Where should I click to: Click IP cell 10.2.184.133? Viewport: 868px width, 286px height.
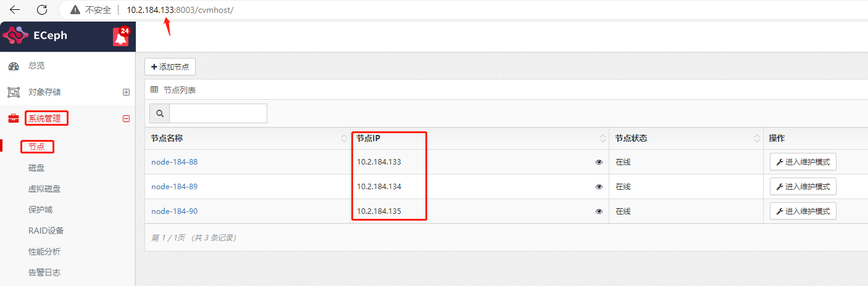tap(379, 162)
